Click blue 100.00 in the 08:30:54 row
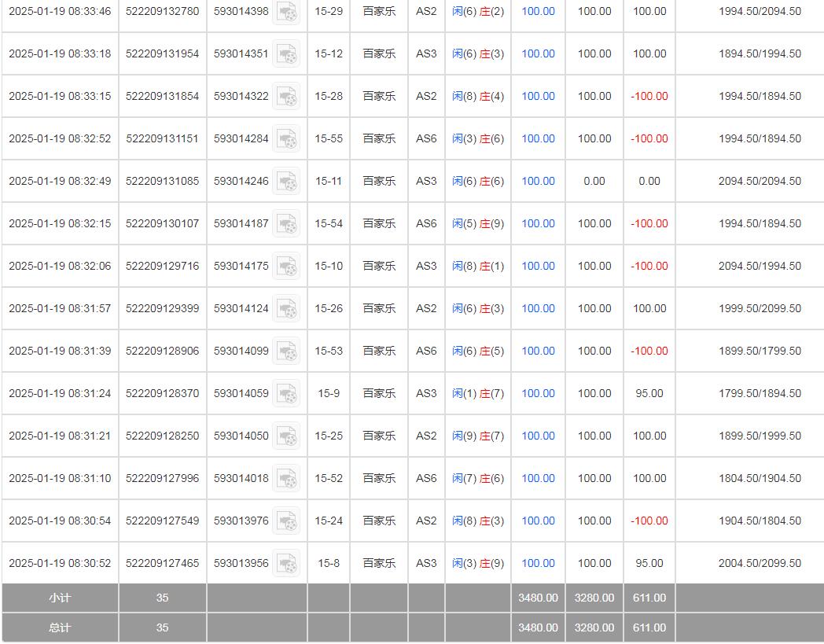824x644 pixels. (538, 521)
